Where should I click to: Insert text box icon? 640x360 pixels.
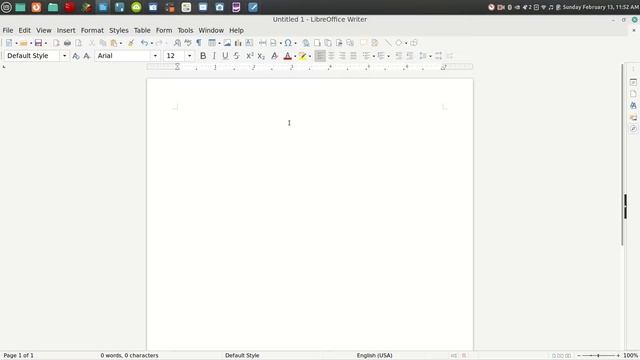(x=249, y=43)
